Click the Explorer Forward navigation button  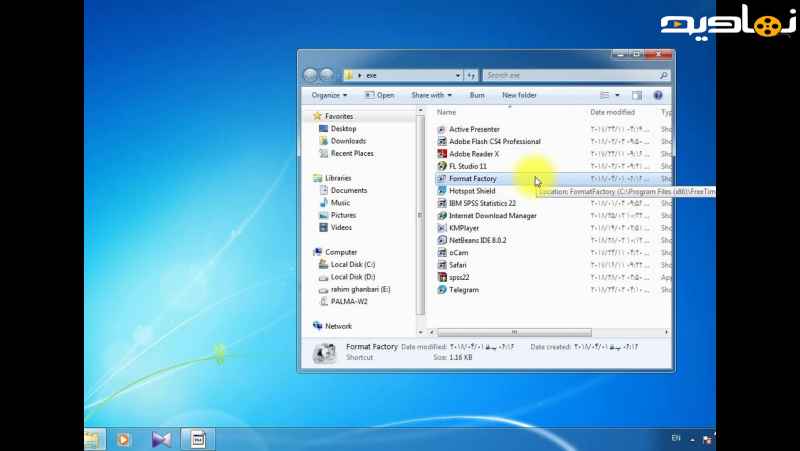click(x=327, y=75)
